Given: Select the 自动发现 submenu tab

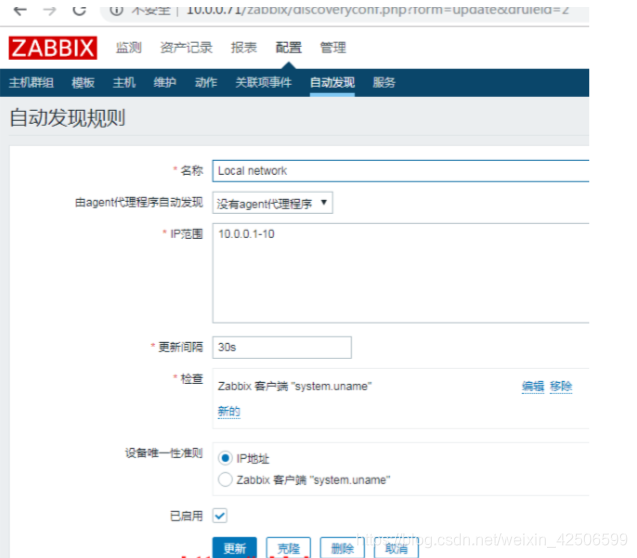Looking at the screenshot, I should click(x=332, y=83).
